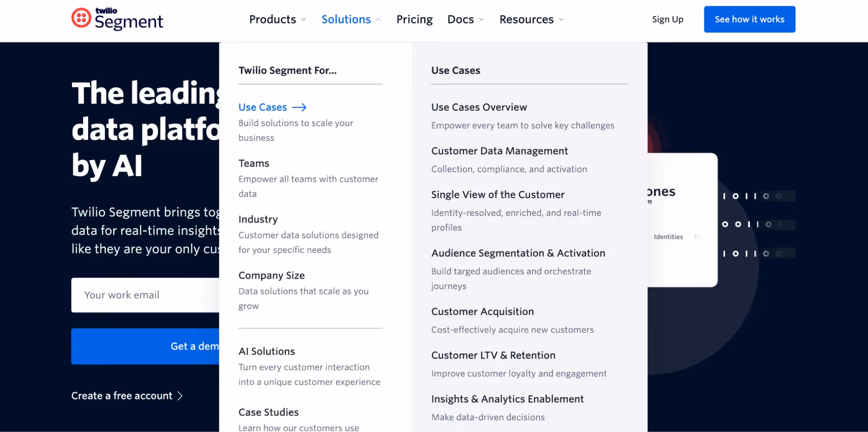Select Company Size menu item

tap(271, 275)
